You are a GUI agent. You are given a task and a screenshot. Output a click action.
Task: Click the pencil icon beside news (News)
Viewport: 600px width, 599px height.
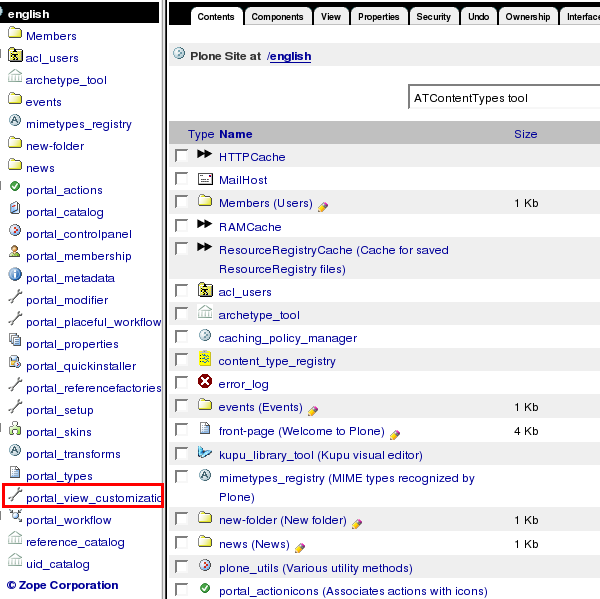300,548
